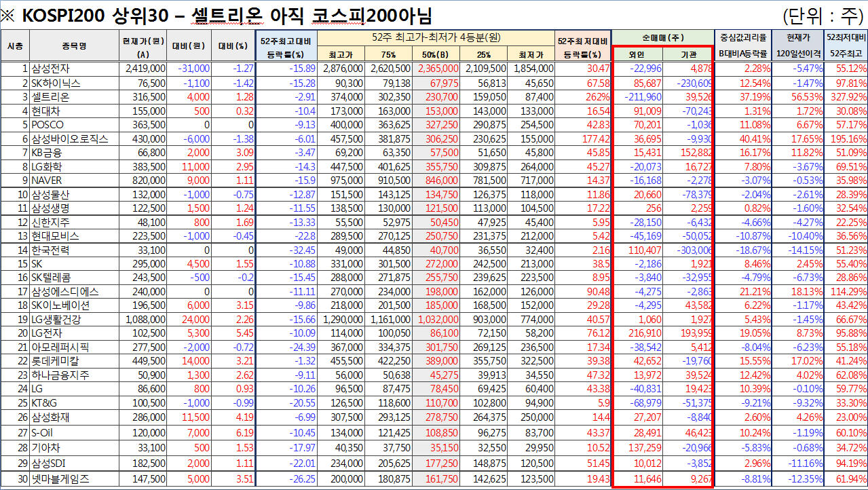Click the title text about KOSPI200 상위30
Image resolution: width=868 pixels, height=490 pixels.
click(x=217, y=14)
